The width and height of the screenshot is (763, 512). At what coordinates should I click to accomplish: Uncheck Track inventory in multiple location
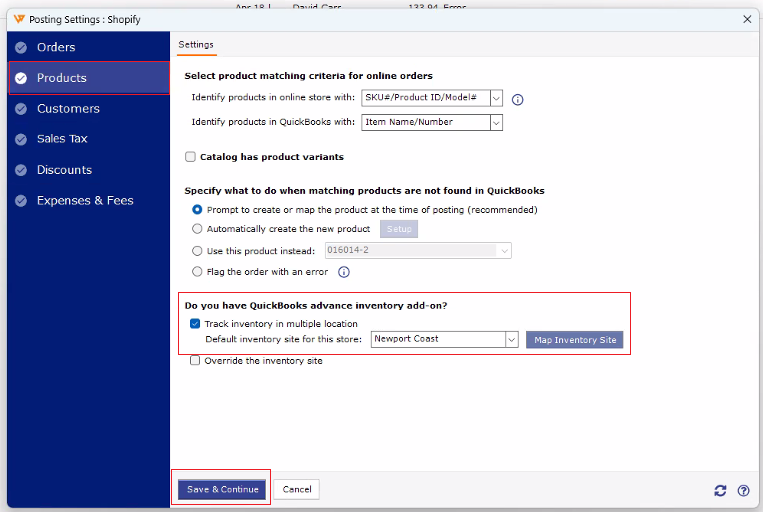tap(195, 324)
